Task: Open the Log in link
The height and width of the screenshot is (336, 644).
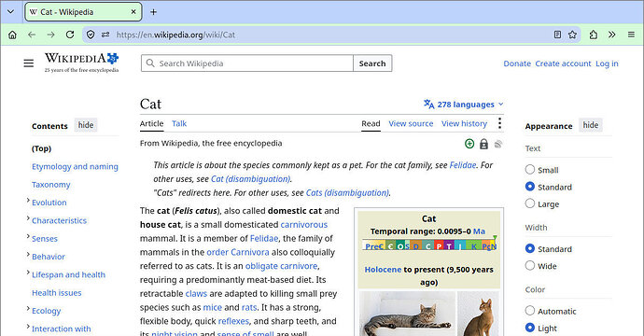Action: (607, 63)
